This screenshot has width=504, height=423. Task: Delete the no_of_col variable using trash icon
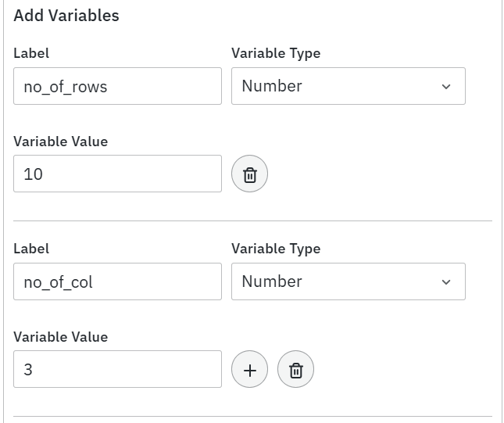coord(295,370)
